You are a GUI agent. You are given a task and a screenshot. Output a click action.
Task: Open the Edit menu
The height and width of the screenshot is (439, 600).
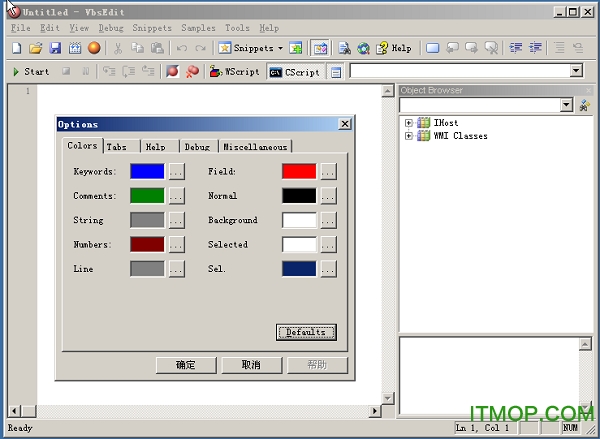coord(50,28)
